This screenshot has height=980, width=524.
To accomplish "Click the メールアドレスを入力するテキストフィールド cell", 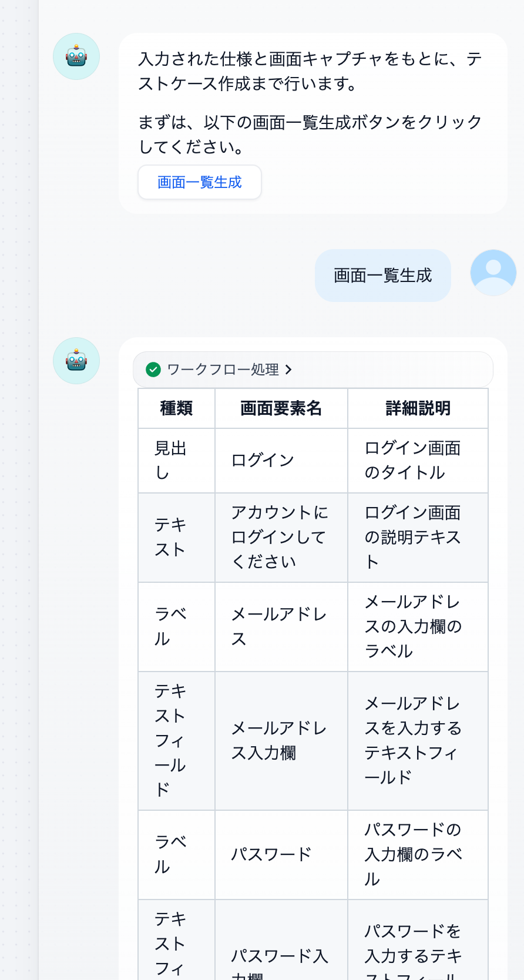I will (x=413, y=740).
